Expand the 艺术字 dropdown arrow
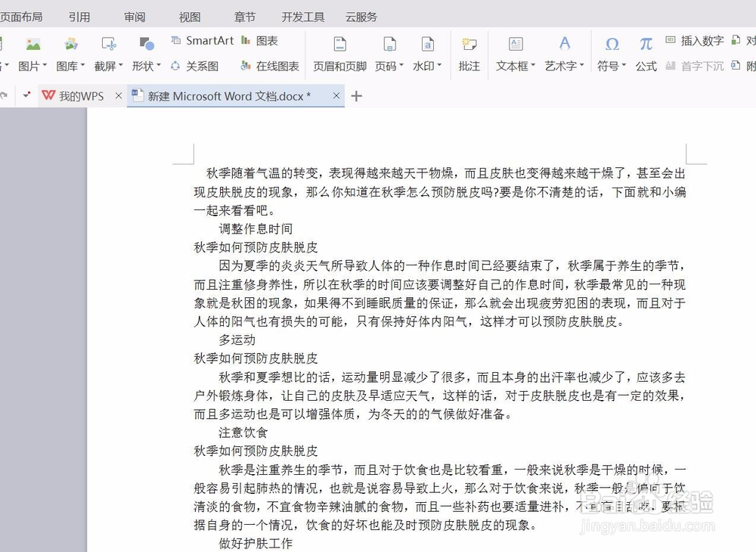756x552 pixels. click(x=582, y=64)
